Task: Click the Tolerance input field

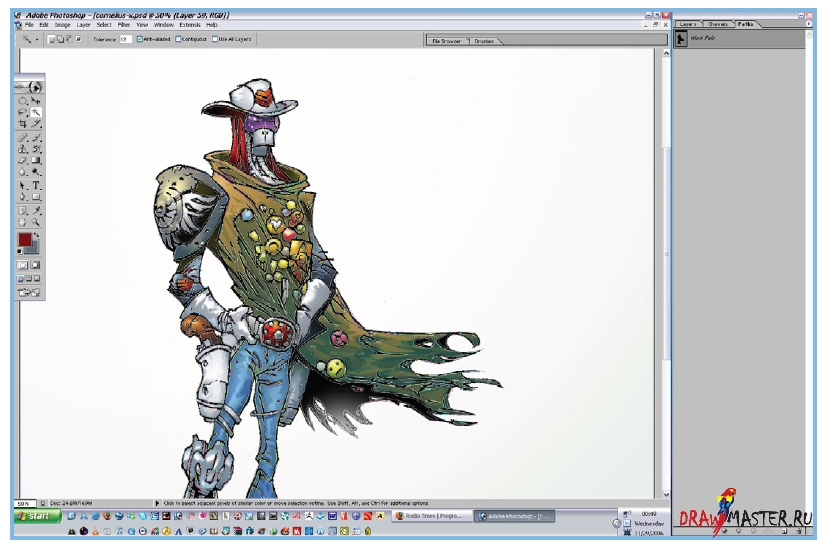Action: tap(126, 39)
